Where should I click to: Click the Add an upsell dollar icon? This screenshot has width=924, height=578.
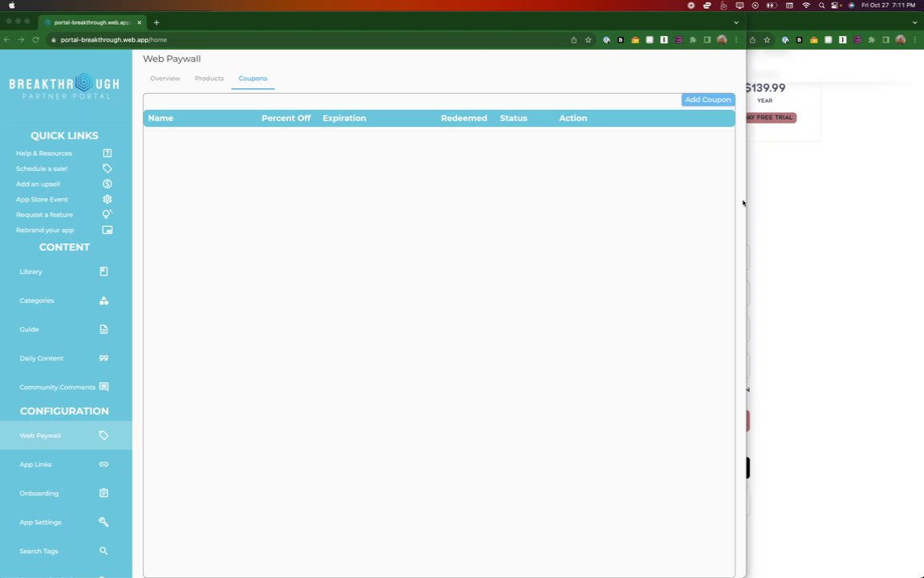tap(107, 184)
